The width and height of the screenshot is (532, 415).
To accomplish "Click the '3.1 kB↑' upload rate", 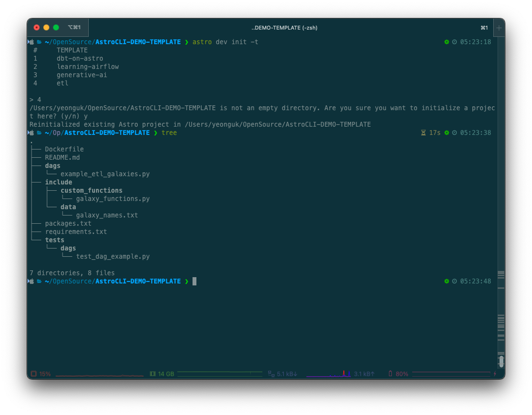I will click(x=364, y=374).
